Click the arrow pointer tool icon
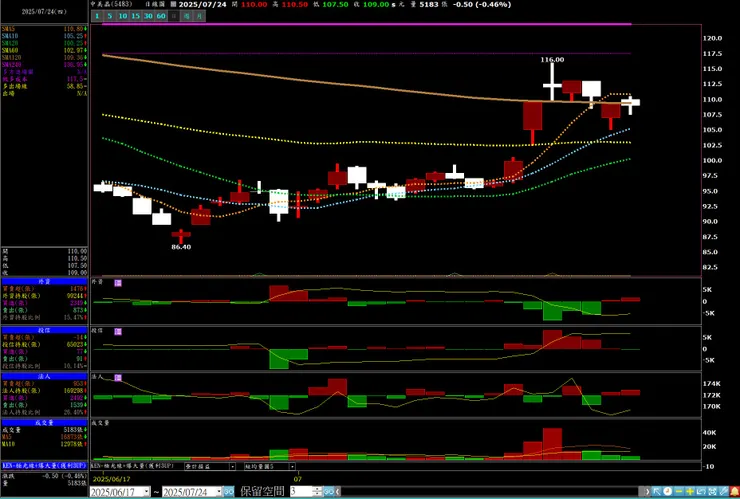Screen dimensions: 740x499 pos(656,491)
